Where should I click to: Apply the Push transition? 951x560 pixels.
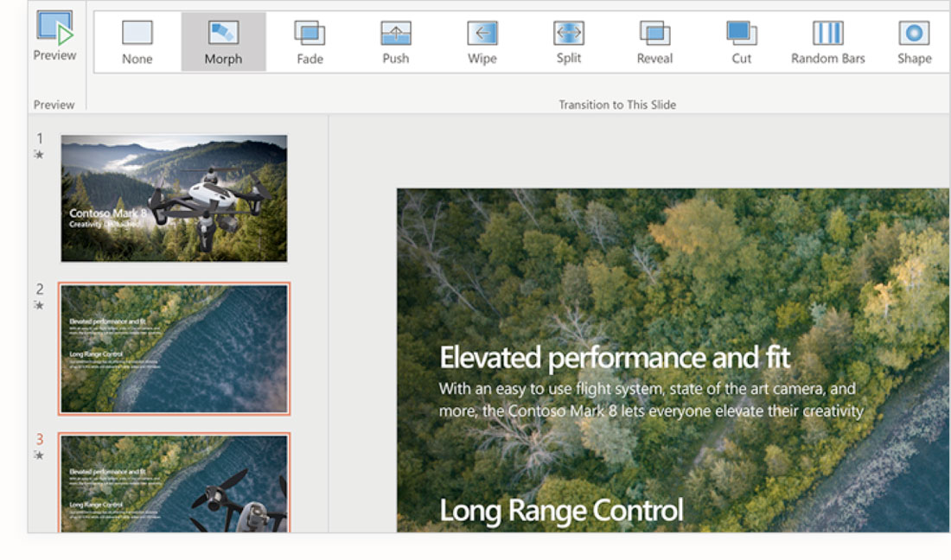click(396, 41)
